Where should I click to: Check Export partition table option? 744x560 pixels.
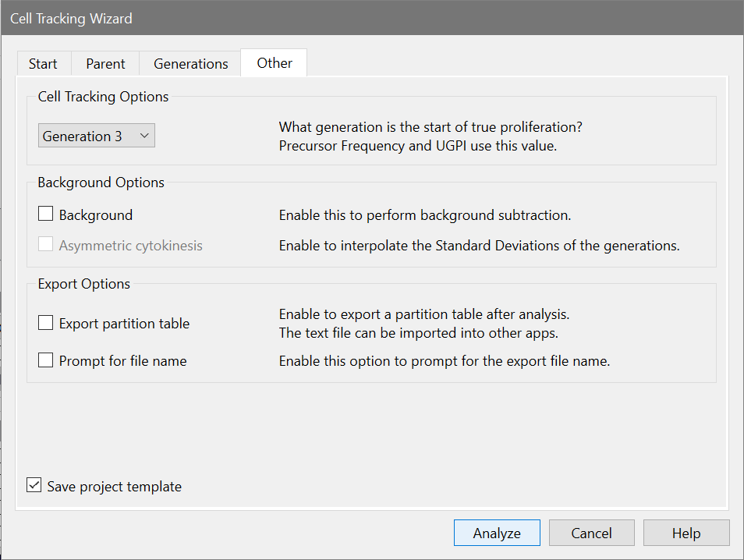46,323
